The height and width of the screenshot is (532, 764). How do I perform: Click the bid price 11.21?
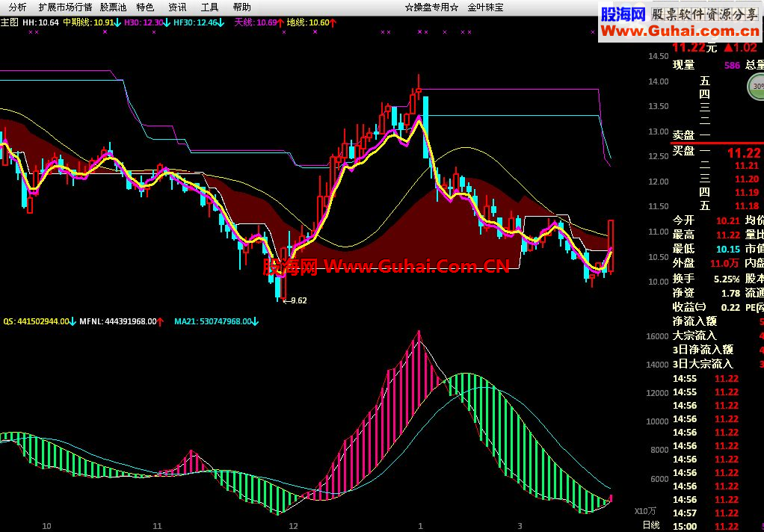pos(747,166)
